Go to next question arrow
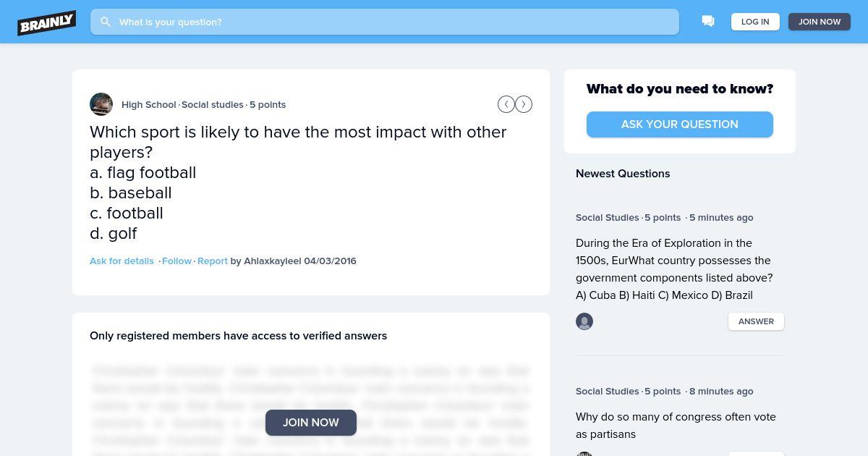 (x=524, y=104)
